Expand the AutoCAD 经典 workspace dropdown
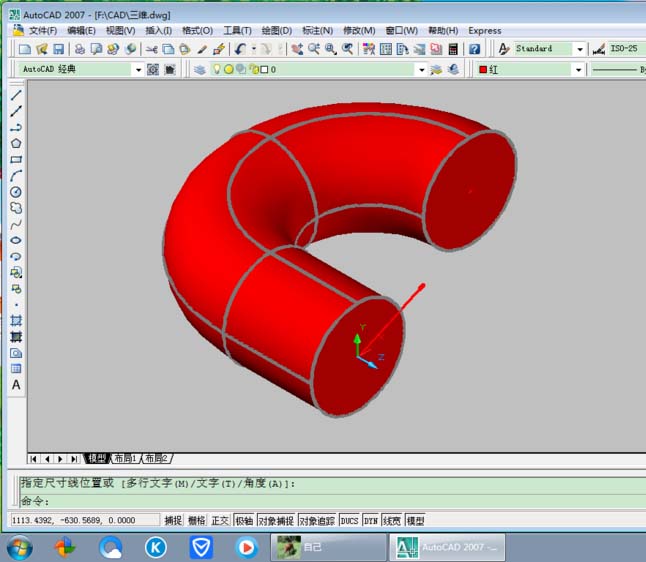Image resolution: width=646 pixels, height=562 pixels. (138, 70)
